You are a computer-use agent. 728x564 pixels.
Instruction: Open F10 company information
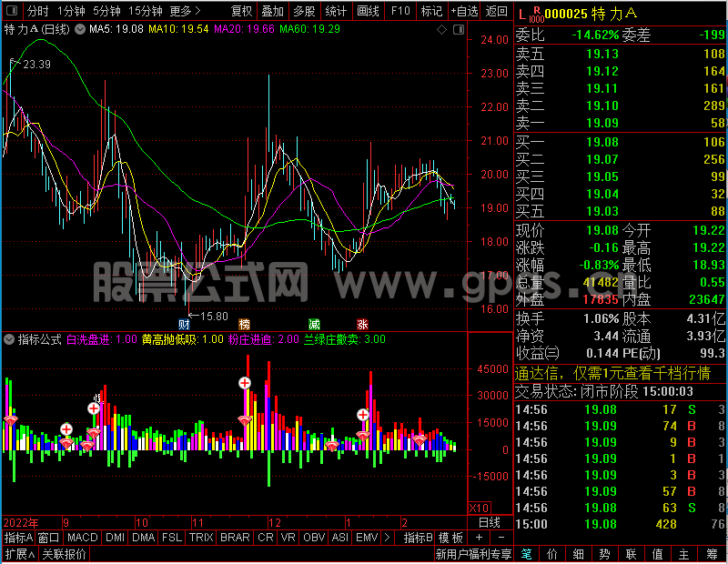[400, 11]
